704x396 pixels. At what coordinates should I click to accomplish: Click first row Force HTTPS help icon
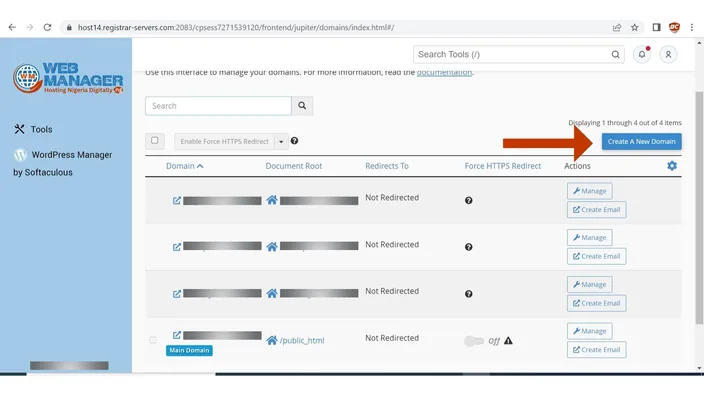pyautogui.click(x=468, y=200)
